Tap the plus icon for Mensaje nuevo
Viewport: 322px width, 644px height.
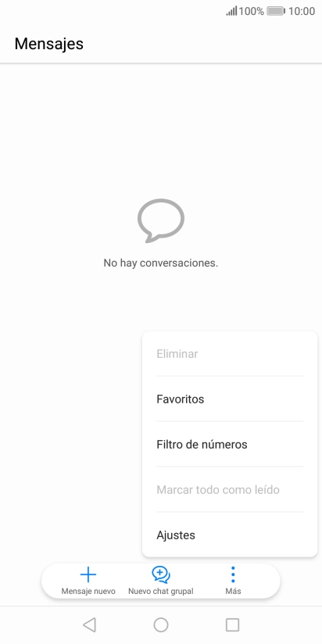[88, 574]
